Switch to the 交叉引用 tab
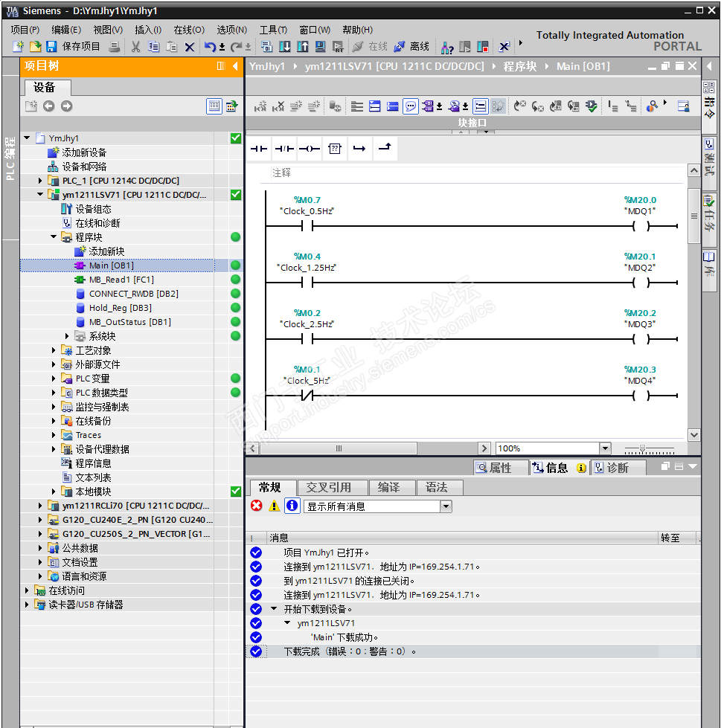The width and height of the screenshot is (721, 728). tap(333, 487)
